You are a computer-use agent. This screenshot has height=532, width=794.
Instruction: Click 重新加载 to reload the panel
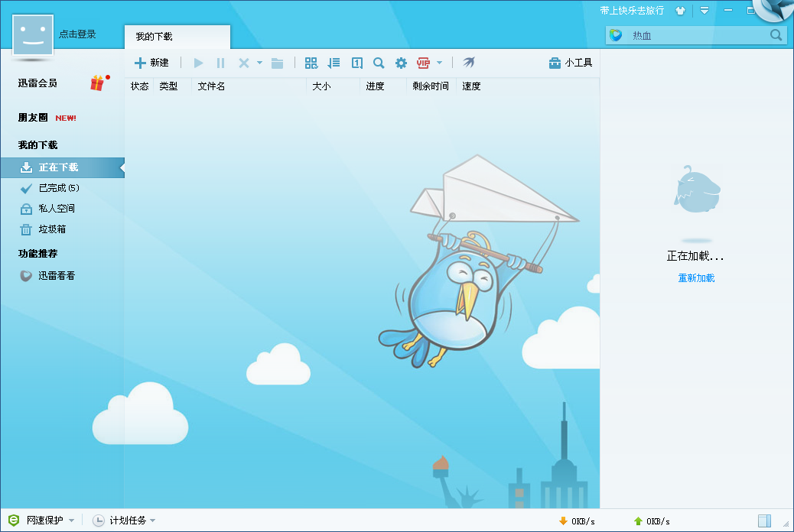[x=696, y=278]
